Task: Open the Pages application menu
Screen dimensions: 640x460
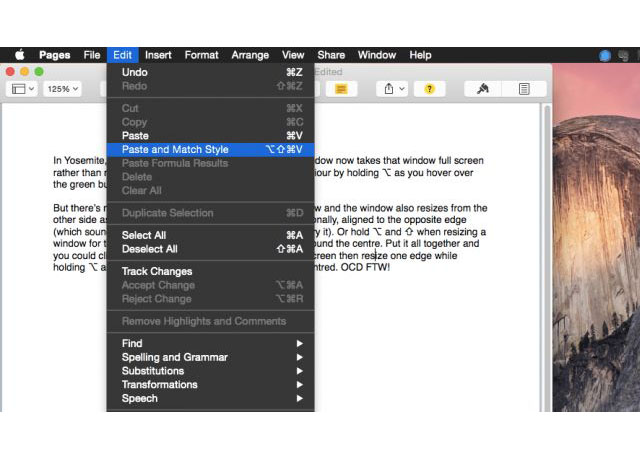Action: [55, 55]
